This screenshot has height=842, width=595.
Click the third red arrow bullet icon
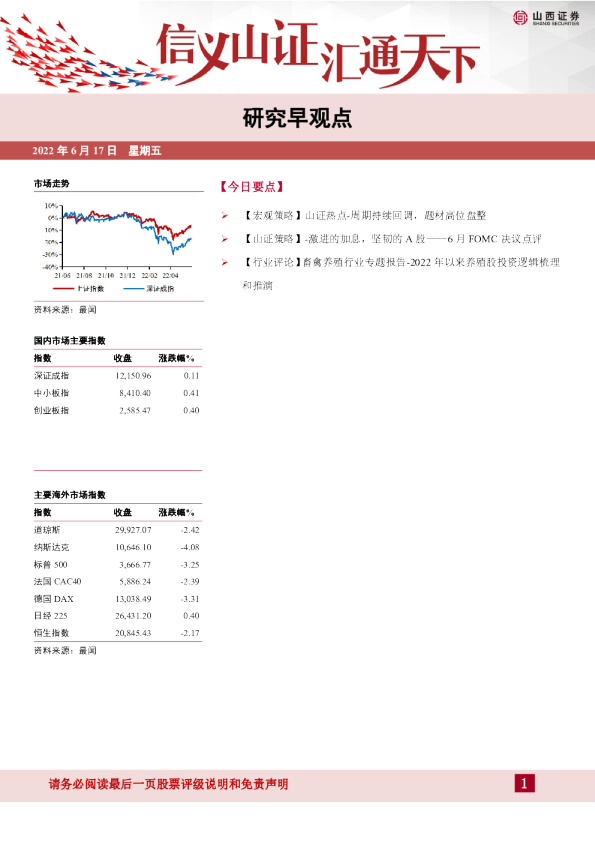click(224, 262)
